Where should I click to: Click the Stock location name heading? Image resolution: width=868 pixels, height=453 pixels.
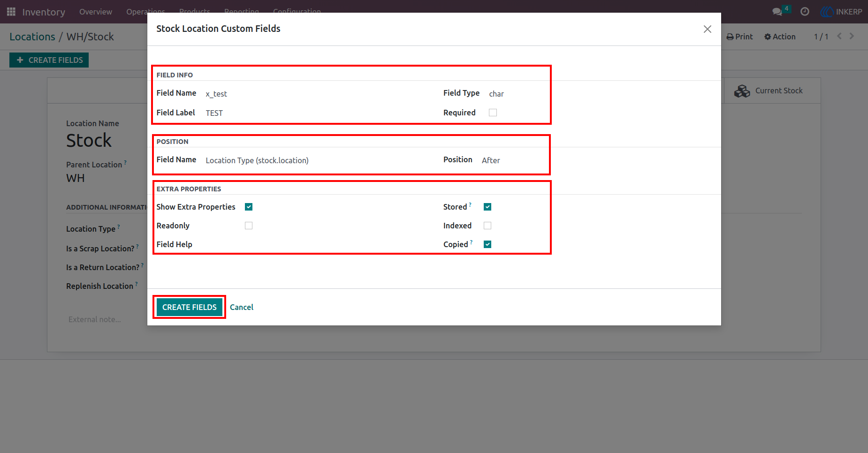89,141
